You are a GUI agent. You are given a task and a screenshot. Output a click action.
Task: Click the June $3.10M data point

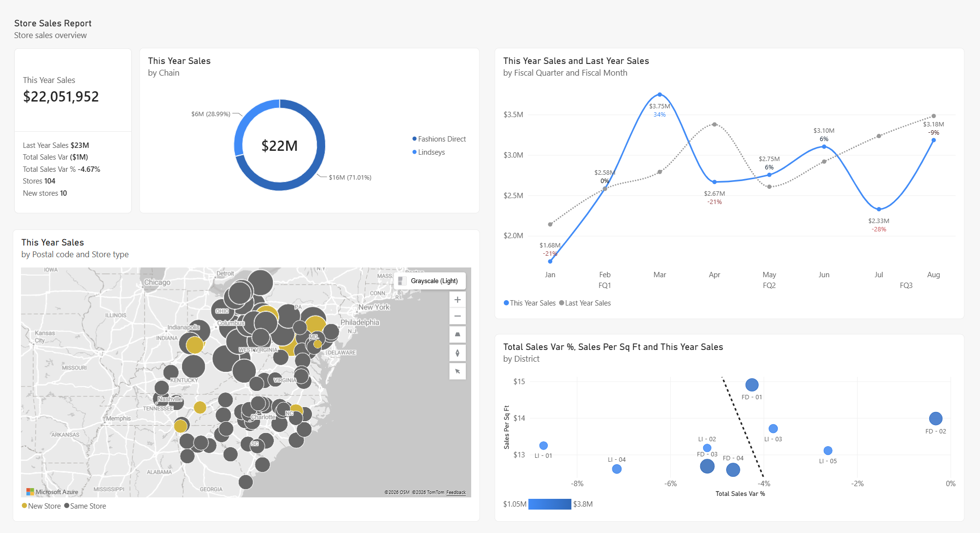click(824, 146)
